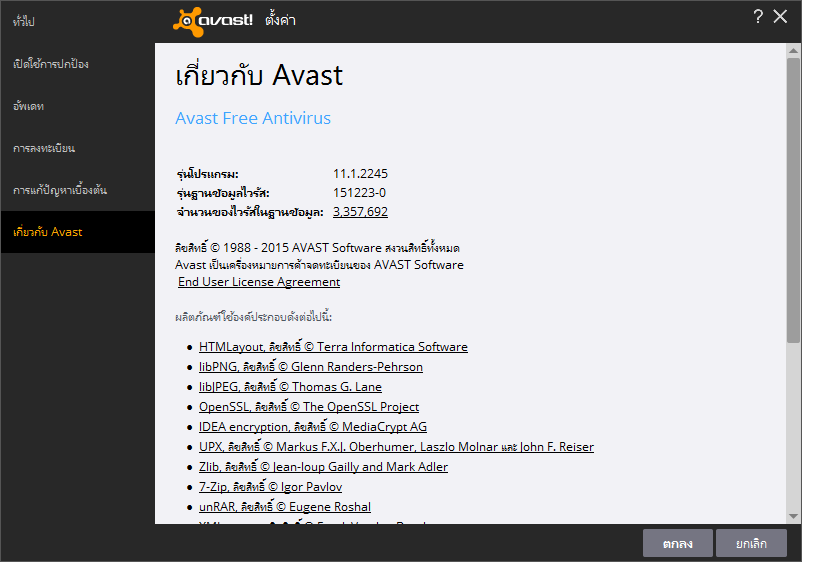Click the ยกเลิก (Cancel) button
819x562 pixels.
click(x=751, y=543)
